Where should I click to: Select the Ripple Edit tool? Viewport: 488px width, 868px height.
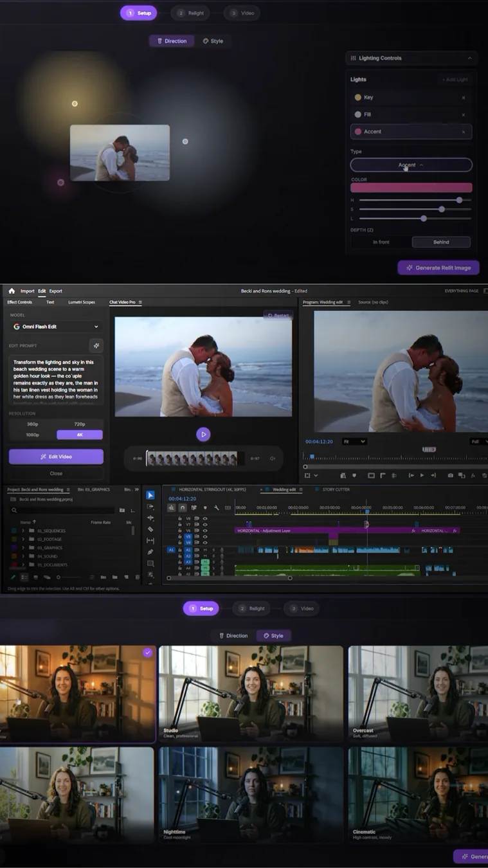coord(150,518)
